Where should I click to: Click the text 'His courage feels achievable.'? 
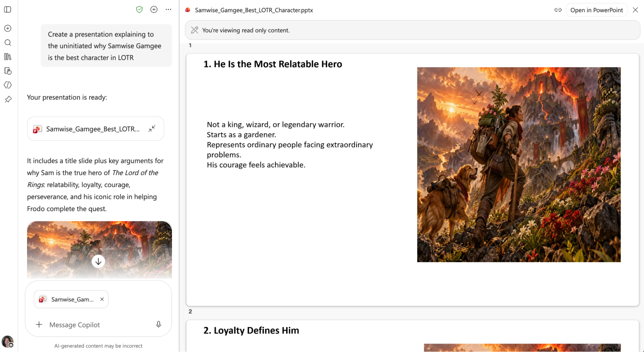(256, 165)
